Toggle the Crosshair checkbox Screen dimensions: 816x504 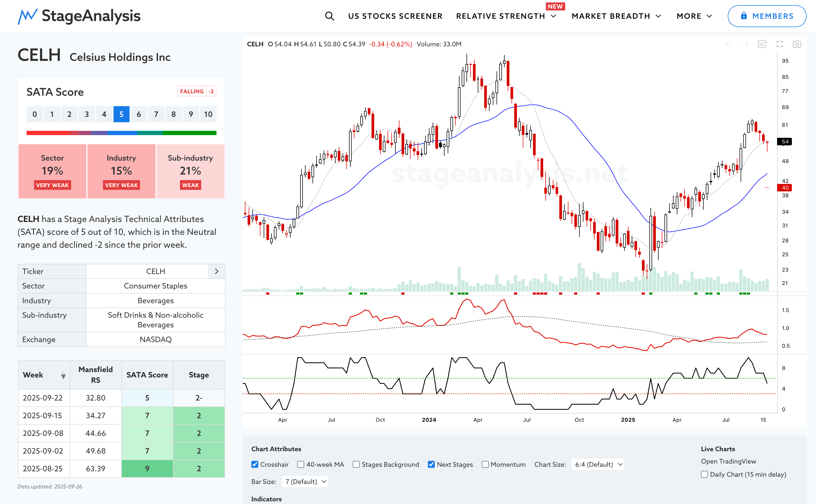[255, 464]
